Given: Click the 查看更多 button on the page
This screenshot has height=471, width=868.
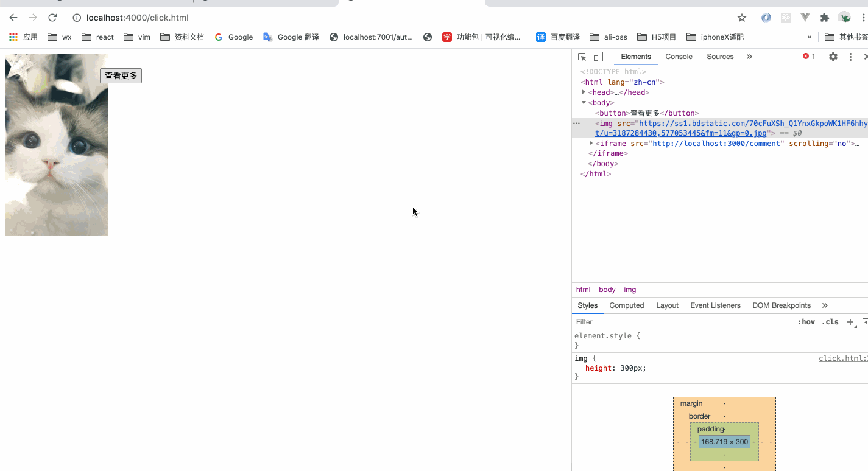Looking at the screenshot, I should (121, 75).
